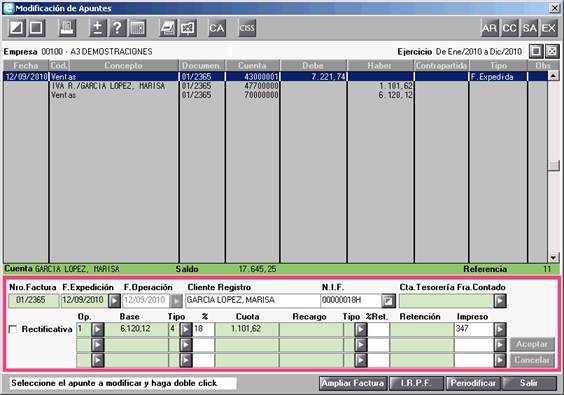
Task: Open the retention Tipo arrow on the 6.120,12 line
Action: click(360, 329)
